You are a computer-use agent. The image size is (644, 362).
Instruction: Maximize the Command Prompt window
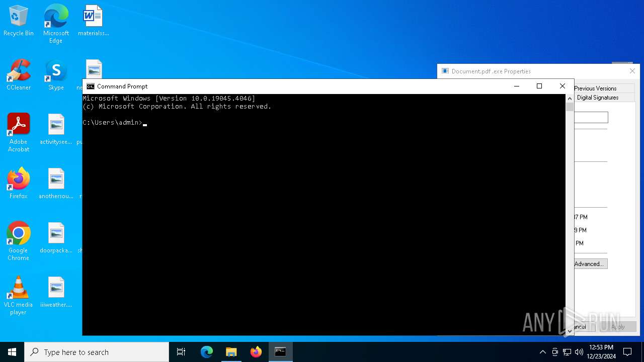(x=539, y=86)
